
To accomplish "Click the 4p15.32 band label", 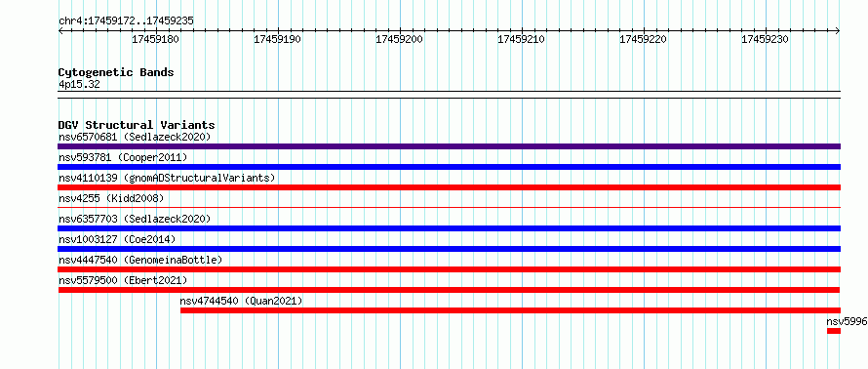I will (79, 84).
